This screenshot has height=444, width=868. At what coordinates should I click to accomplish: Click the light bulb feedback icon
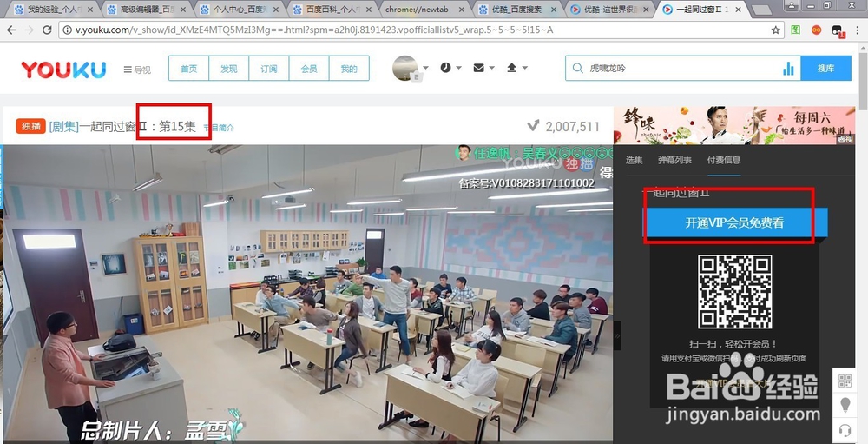click(x=845, y=405)
